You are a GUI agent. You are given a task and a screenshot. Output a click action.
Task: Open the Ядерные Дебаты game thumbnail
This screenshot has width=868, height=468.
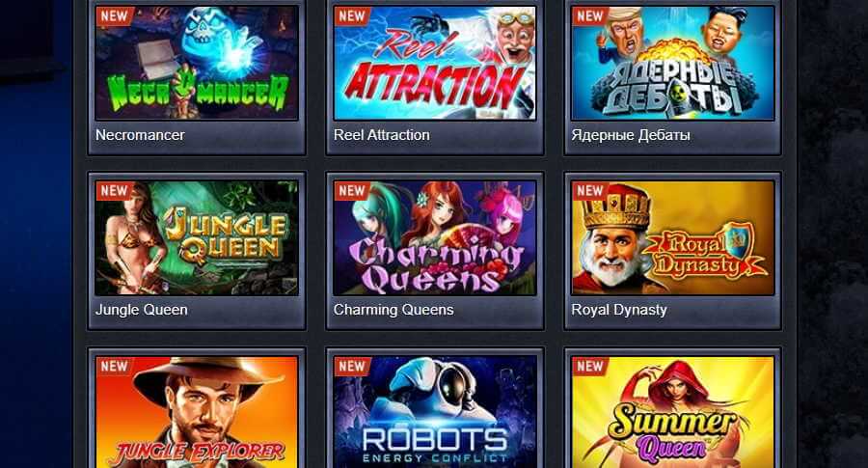coord(672,63)
